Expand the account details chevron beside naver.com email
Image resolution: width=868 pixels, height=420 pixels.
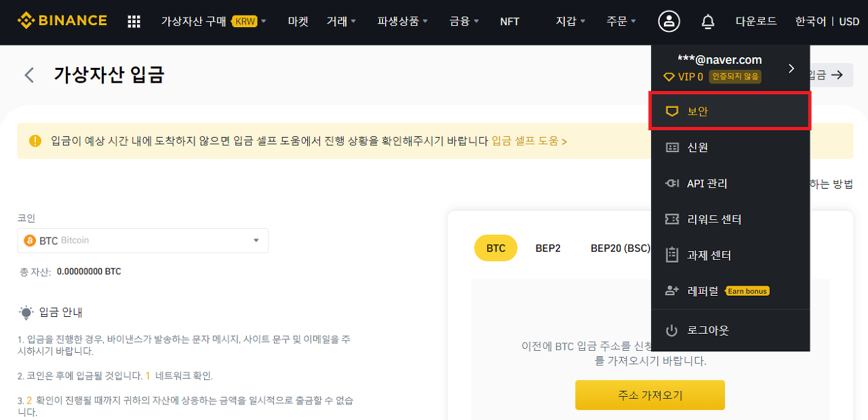point(791,68)
